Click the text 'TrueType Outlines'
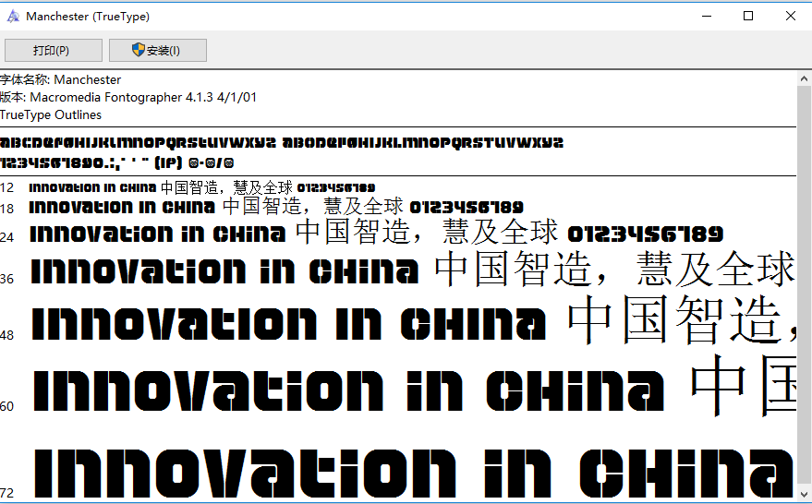The image size is (812, 504). point(51,114)
